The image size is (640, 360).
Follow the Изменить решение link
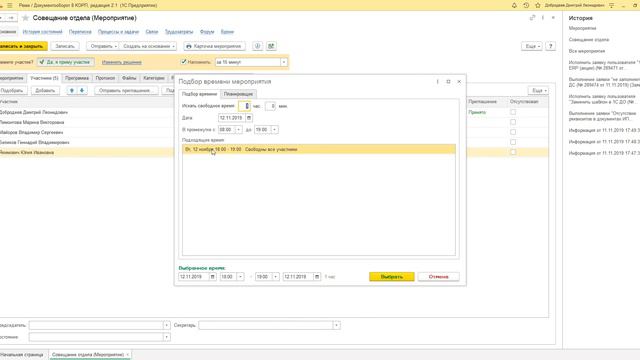pyautogui.click(x=122, y=62)
